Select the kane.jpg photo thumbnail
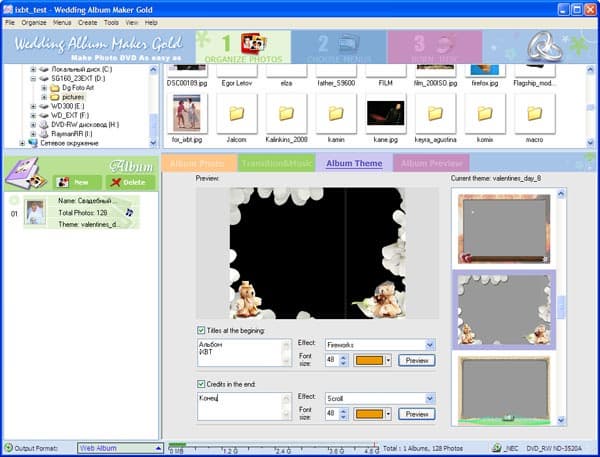 pyautogui.click(x=386, y=113)
